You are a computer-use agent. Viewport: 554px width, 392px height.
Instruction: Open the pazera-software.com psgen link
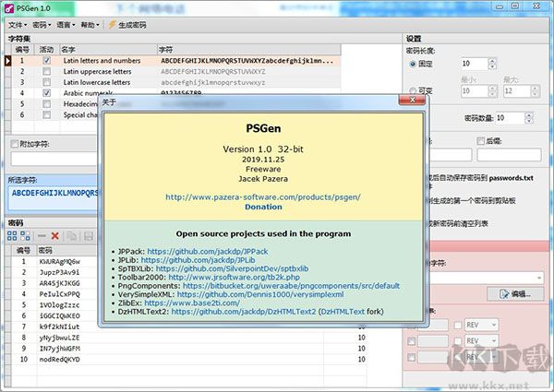tap(263, 196)
